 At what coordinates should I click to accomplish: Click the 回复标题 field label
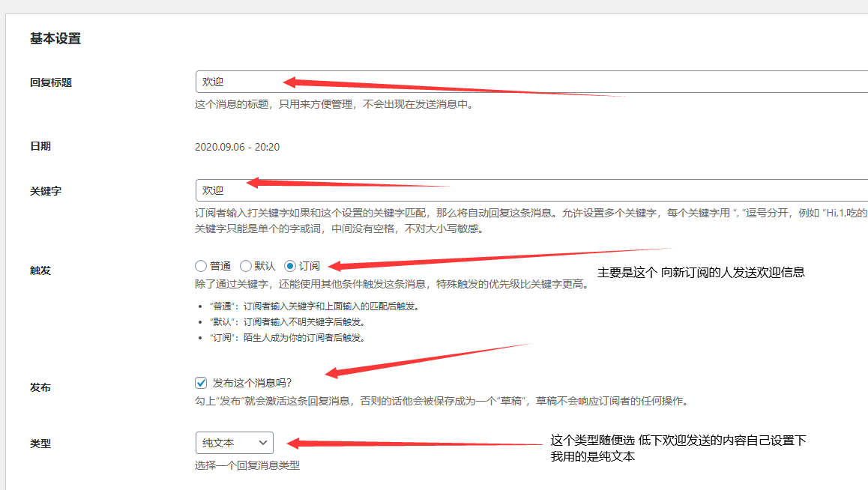click(51, 82)
